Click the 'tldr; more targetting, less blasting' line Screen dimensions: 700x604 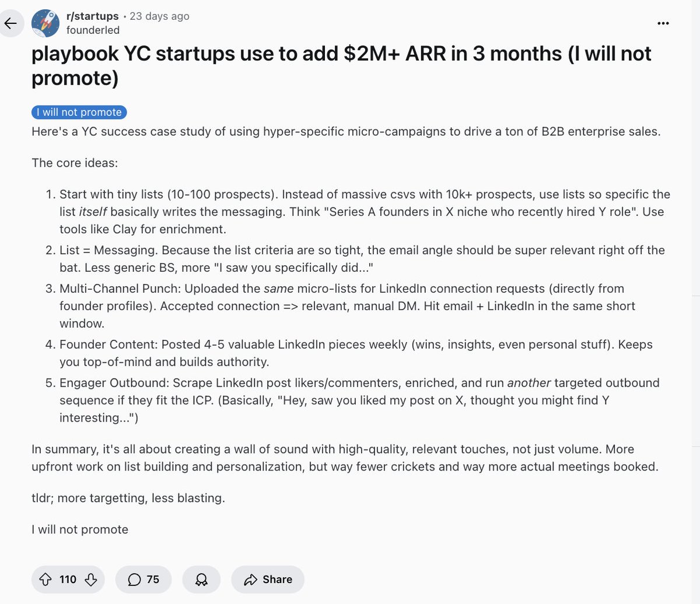[128, 498]
